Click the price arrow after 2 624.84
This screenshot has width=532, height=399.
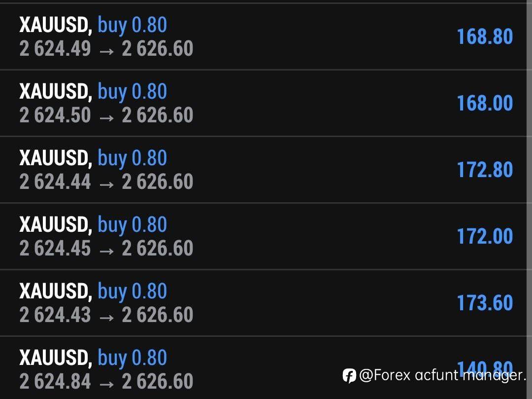106,383
